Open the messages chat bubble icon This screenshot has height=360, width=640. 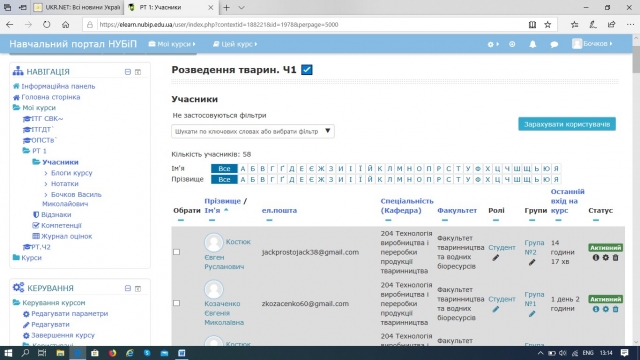coord(554,44)
